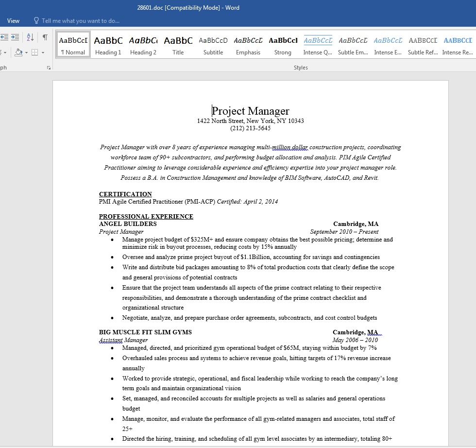Click BIG MUSCLE FIT SLIM GYMS text
The height and width of the screenshot is (448, 476).
[145, 332]
